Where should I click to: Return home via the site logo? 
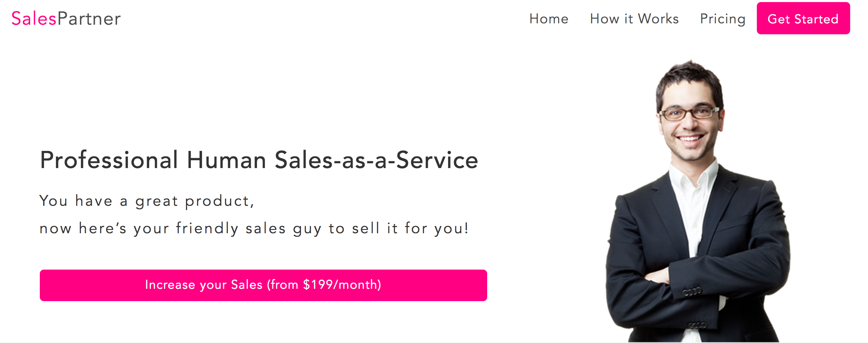pyautogui.click(x=65, y=19)
